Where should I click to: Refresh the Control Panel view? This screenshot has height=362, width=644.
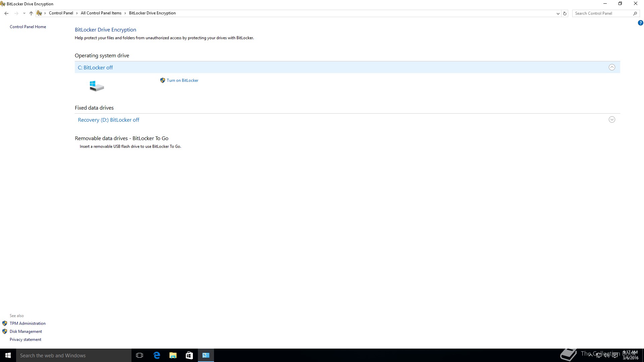point(565,13)
